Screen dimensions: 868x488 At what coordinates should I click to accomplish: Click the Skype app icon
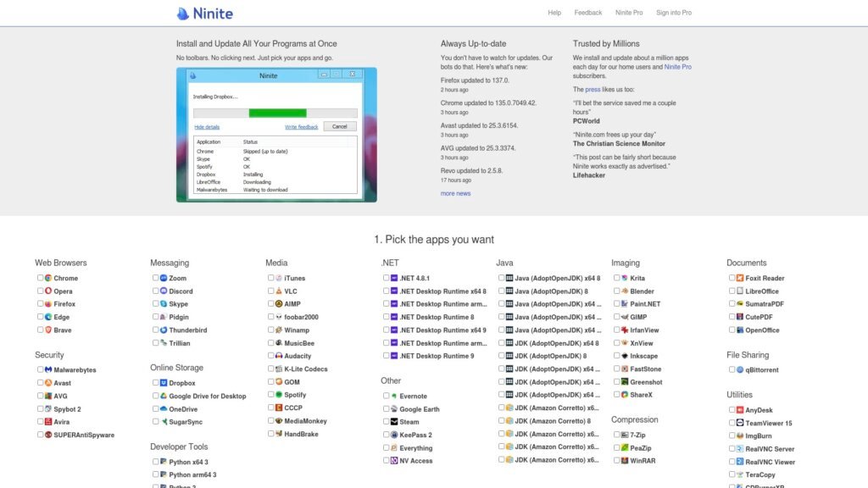(x=164, y=304)
